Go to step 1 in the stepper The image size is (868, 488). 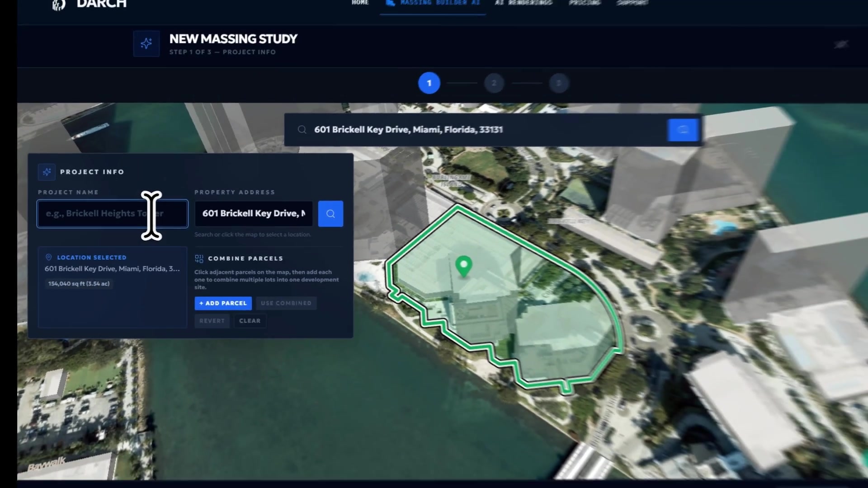click(429, 83)
